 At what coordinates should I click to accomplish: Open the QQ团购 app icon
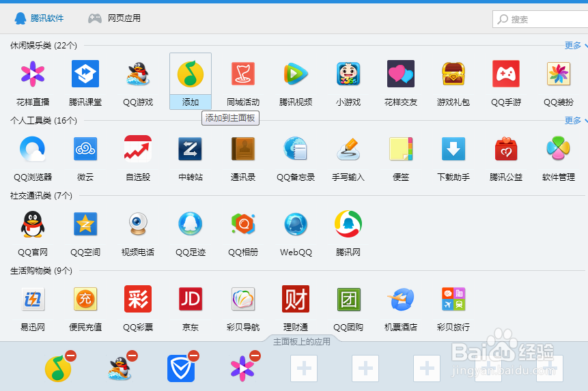[348, 300]
